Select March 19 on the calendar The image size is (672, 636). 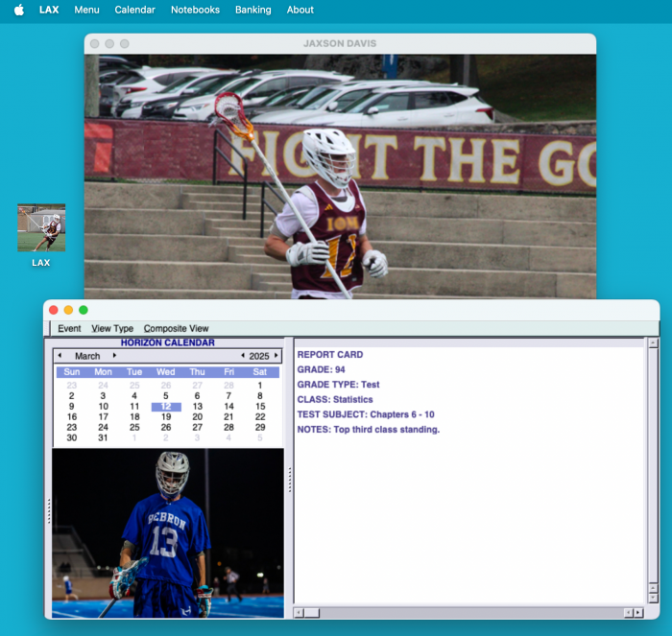[x=166, y=417]
